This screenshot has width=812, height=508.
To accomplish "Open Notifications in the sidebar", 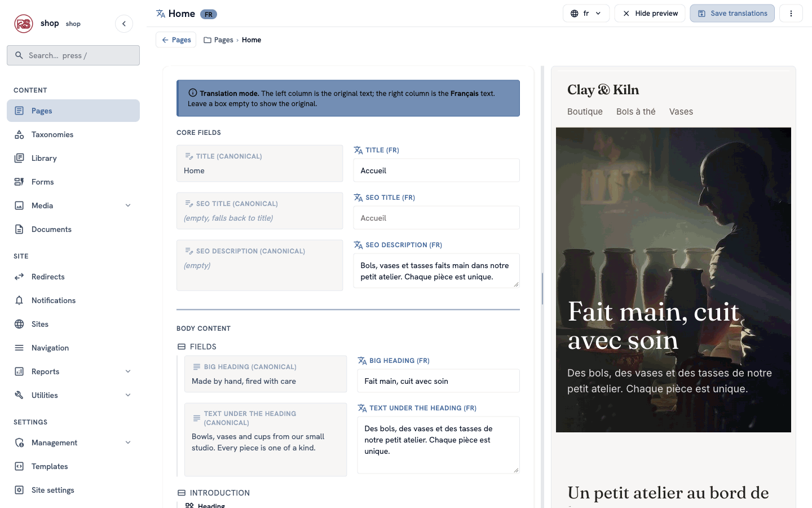I will pyautogui.click(x=73, y=300).
